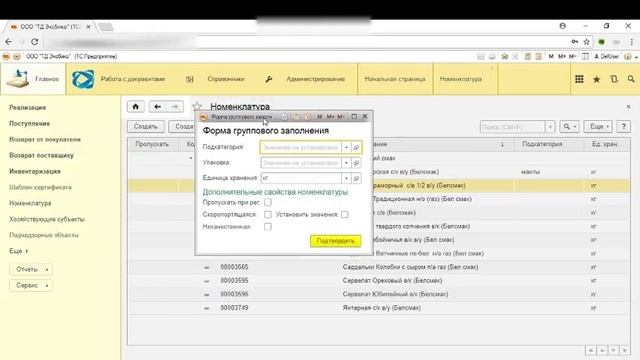Open select icon beside Подкатегория field
640x360 pixels.
(356, 147)
